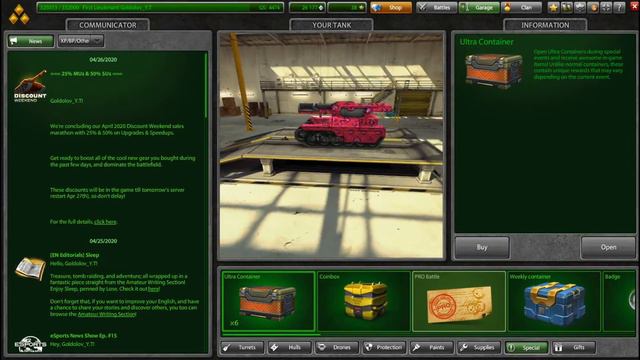
Task: Open the 'click here' full details link
Action: [105, 222]
